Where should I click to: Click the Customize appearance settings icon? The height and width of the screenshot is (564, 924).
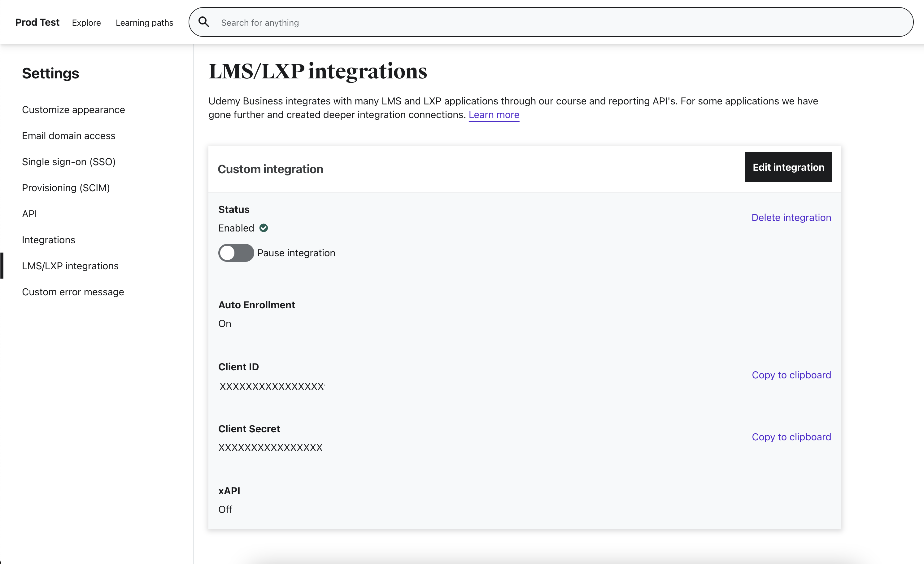72,110
